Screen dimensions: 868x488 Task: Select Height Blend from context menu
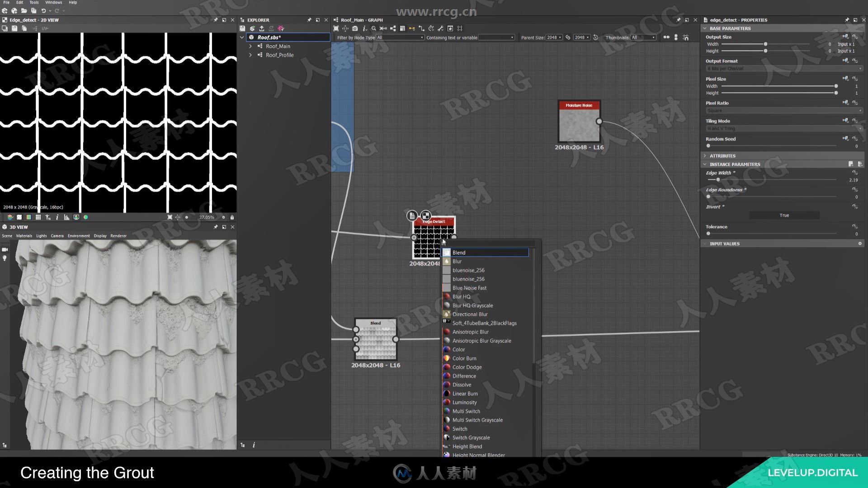pos(467,446)
